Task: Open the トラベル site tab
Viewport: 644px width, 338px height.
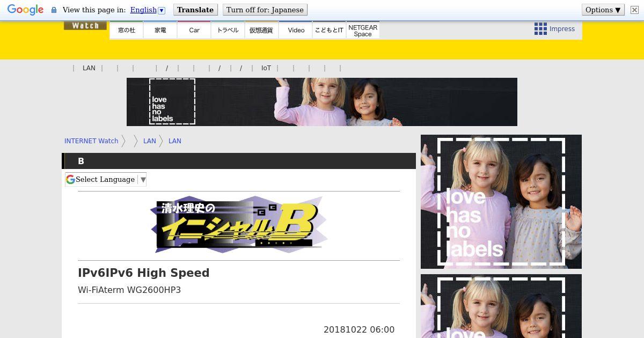Action: (x=228, y=30)
